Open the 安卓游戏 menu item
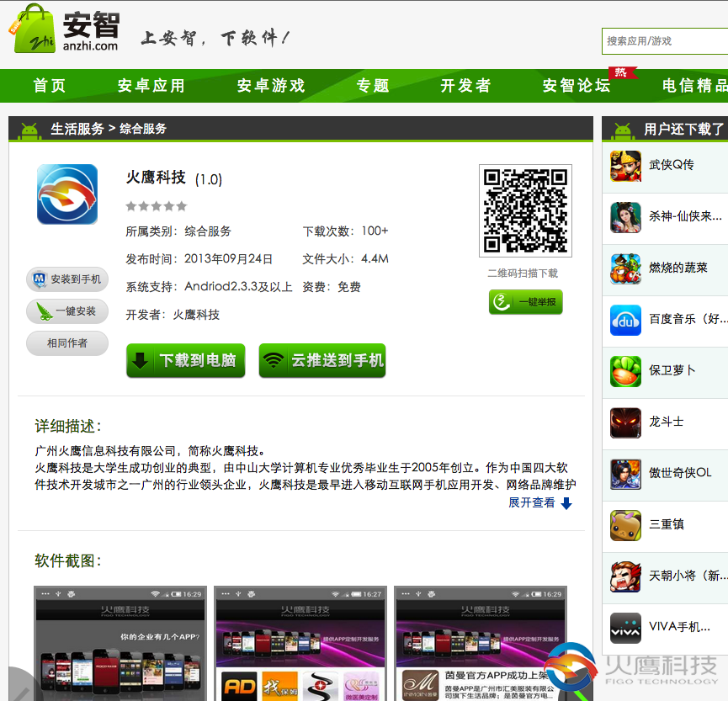 point(269,86)
